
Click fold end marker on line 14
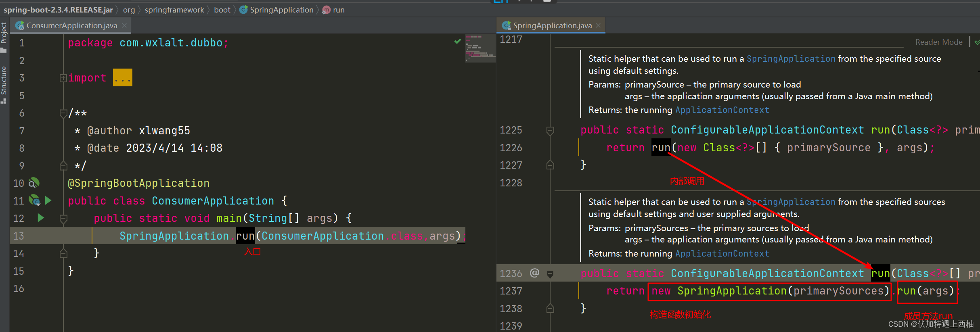[x=63, y=253]
